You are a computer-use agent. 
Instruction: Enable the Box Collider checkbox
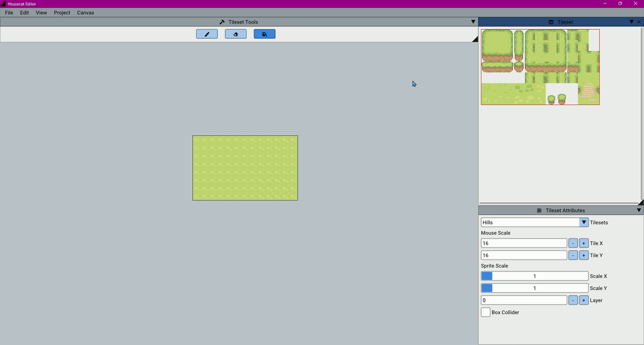486,312
